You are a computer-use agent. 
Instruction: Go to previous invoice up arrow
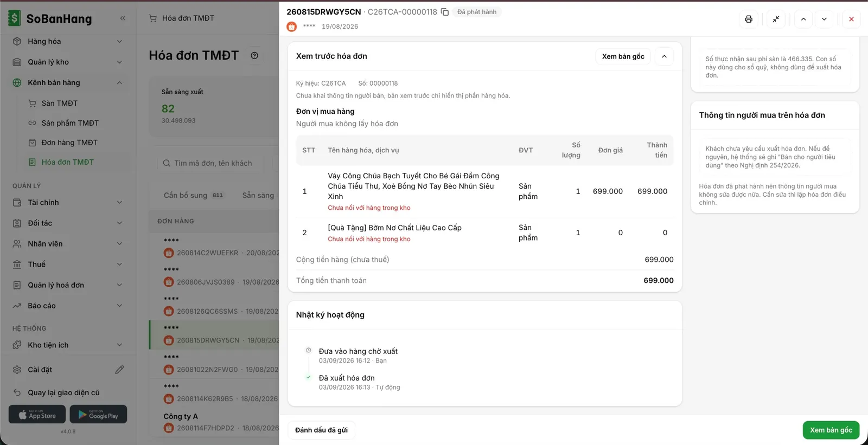pos(803,19)
